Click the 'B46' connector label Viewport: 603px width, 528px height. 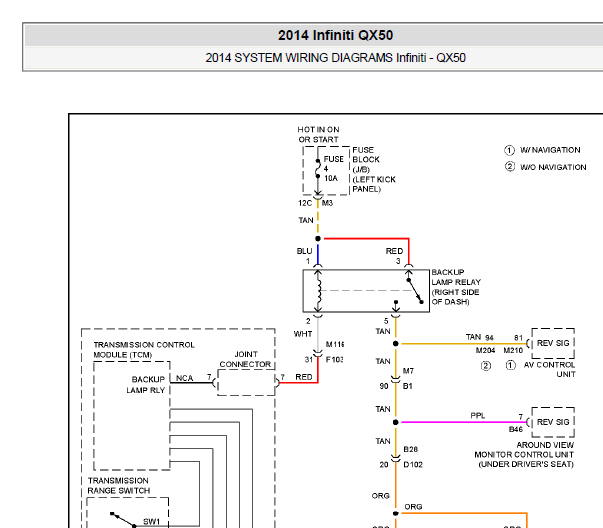click(516, 429)
